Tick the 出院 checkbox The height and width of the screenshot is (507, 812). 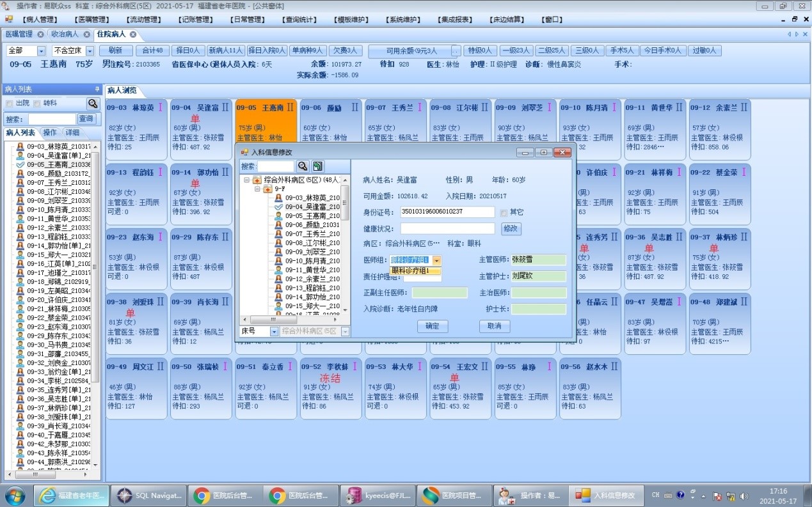(9, 104)
